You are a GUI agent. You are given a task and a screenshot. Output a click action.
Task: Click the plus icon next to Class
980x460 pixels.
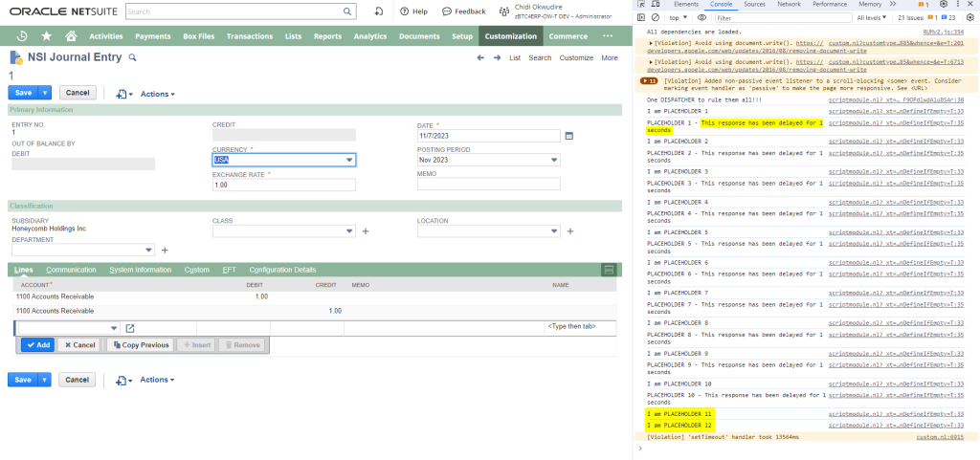366,231
